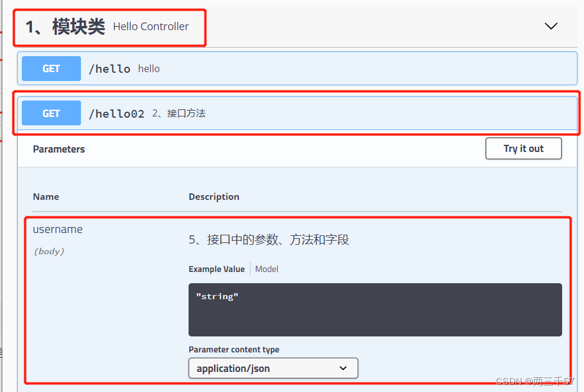Click the 接口方法 summary text
The image size is (584, 392).
click(179, 114)
